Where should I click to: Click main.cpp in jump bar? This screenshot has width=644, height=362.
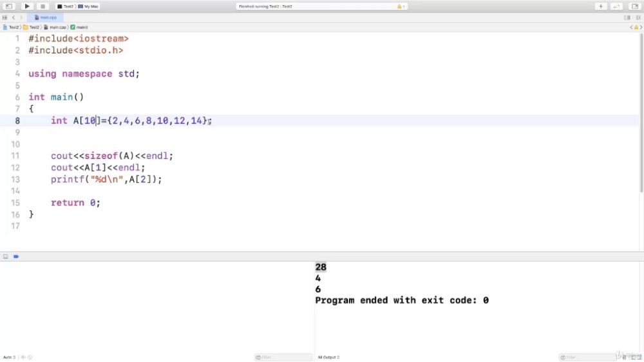coord(55,27)
